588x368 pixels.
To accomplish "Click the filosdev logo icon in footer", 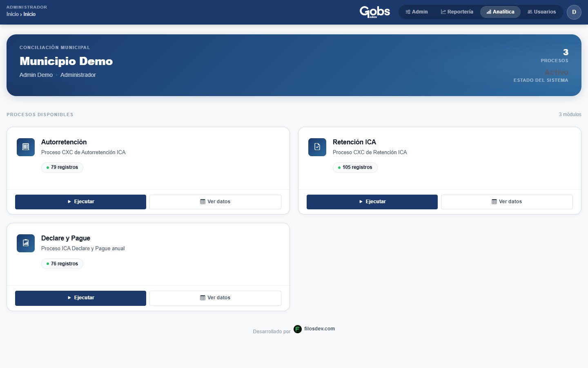I will click(298, 329).
